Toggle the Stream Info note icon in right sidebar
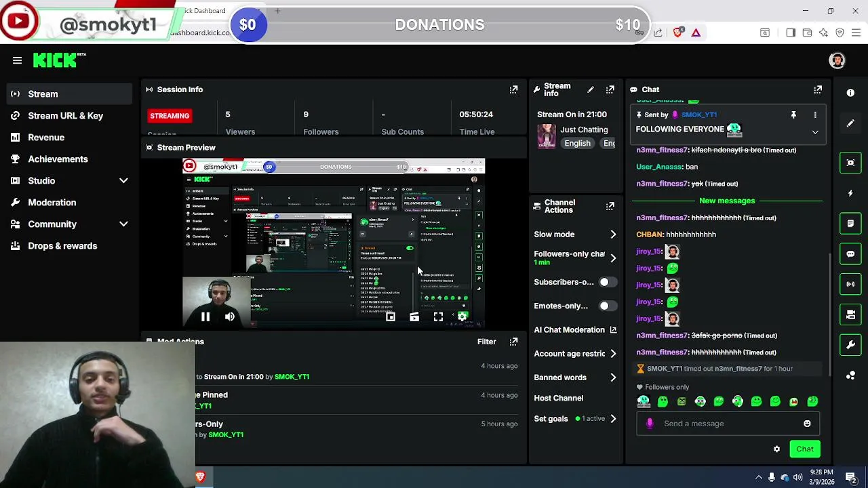Image resolution: width=868 pixels, height=488 pixels. pyautogui.click(x=850, y=223)
